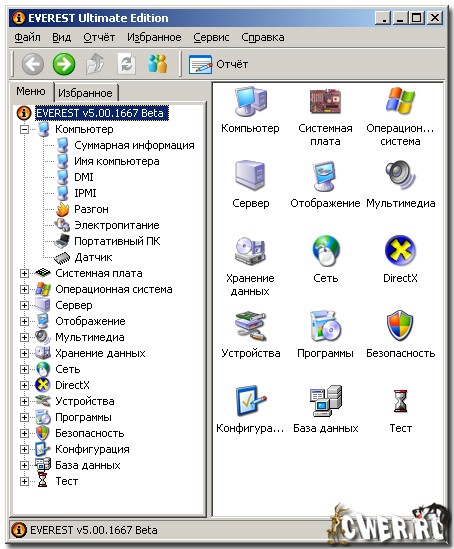Open the Избранное menu in menu bar
The image size is (454, 549).
(x=154, y=37)
